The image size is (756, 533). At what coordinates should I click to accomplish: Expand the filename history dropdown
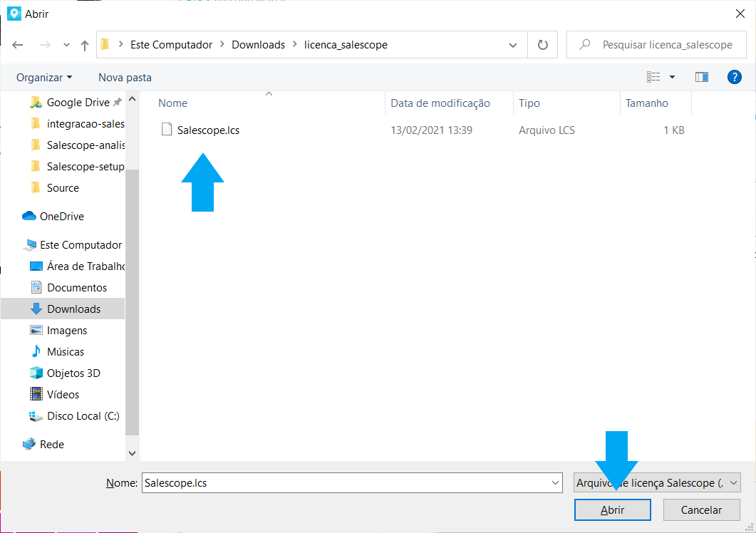556,483
